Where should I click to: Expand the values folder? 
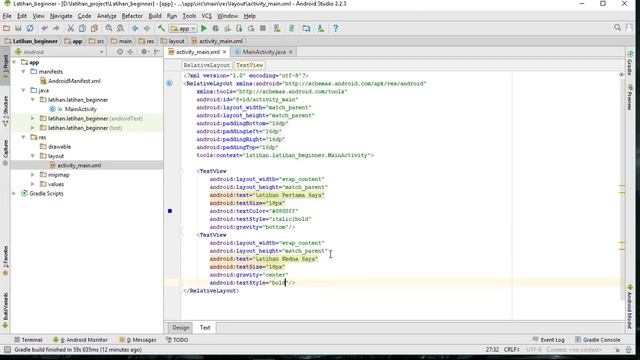coord(33,184)
